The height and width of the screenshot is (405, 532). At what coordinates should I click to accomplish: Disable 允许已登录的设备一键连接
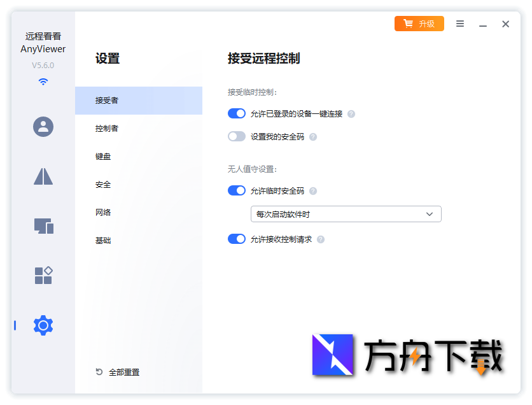[237, 113]
